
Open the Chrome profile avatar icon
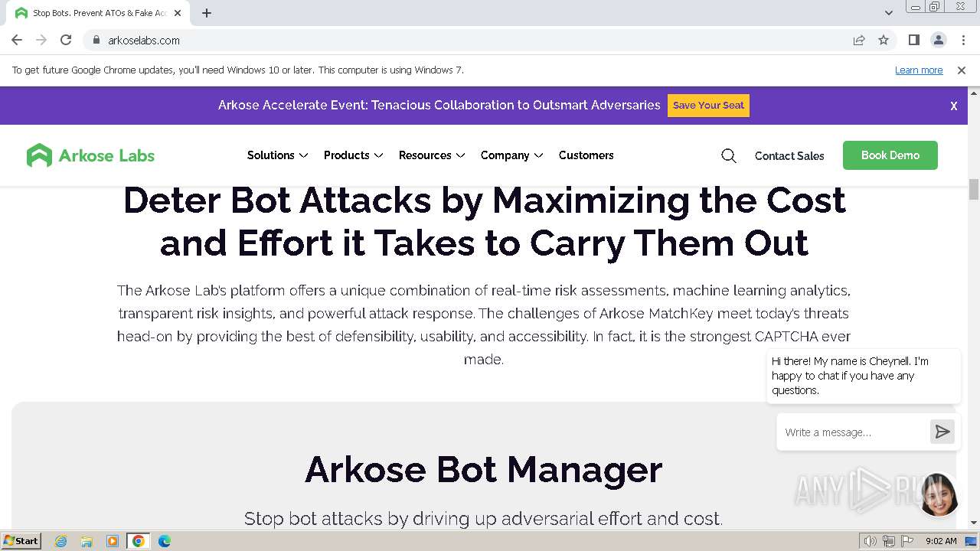(x=938, y=40)
